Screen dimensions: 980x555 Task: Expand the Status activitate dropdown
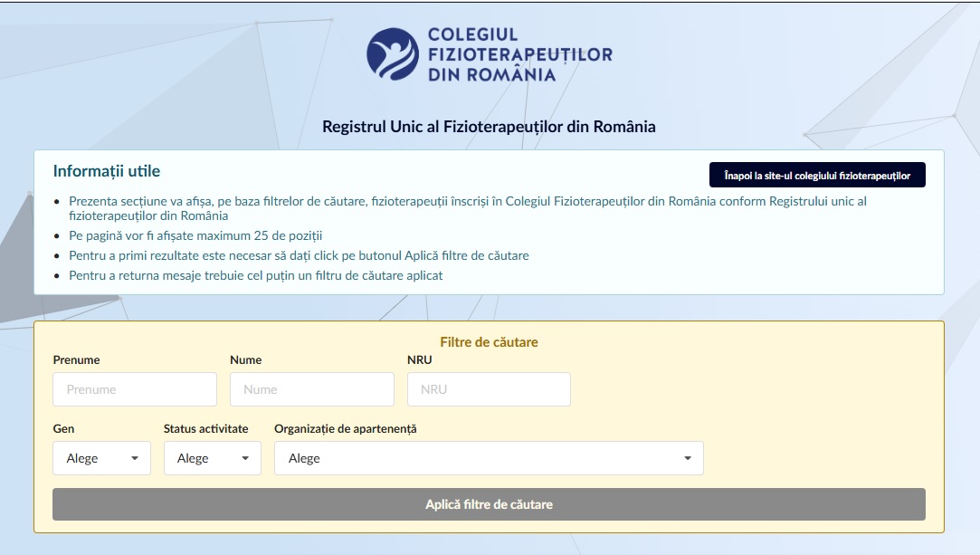pos(212,458)
